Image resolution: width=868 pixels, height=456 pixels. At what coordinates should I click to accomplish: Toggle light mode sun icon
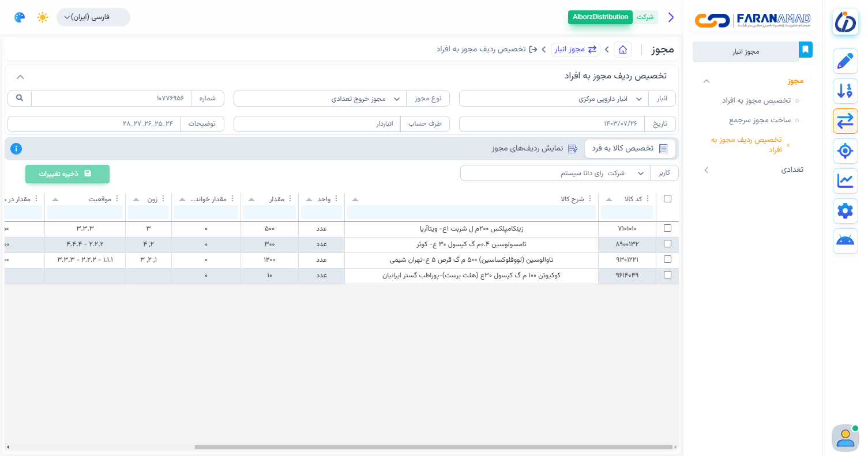click(43, 17)
